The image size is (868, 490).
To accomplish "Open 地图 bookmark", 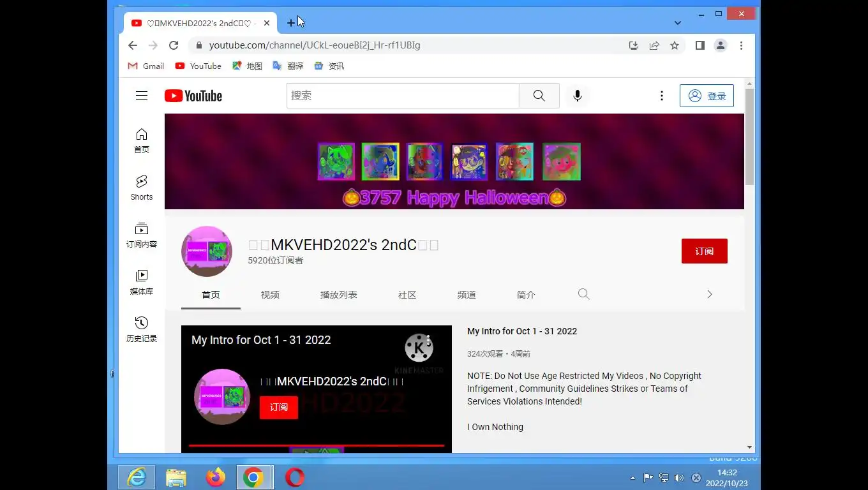I will 248,66.
